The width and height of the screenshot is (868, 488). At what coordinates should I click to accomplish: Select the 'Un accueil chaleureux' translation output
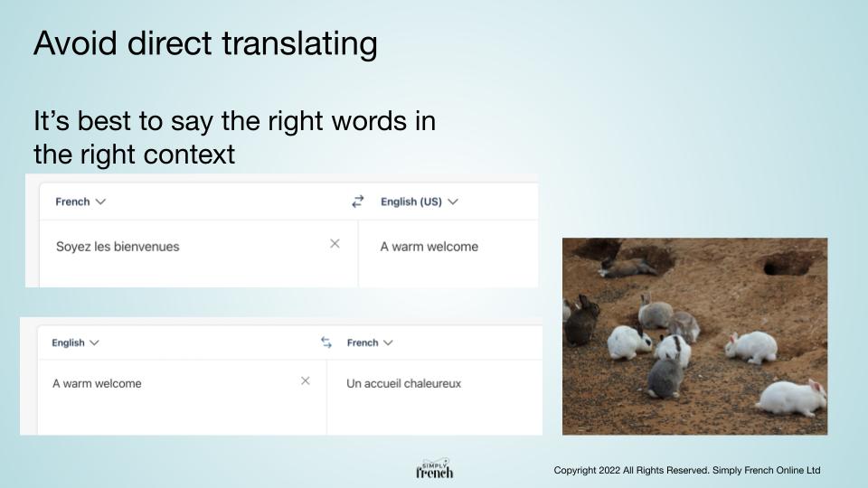click(x=403, y=383)
